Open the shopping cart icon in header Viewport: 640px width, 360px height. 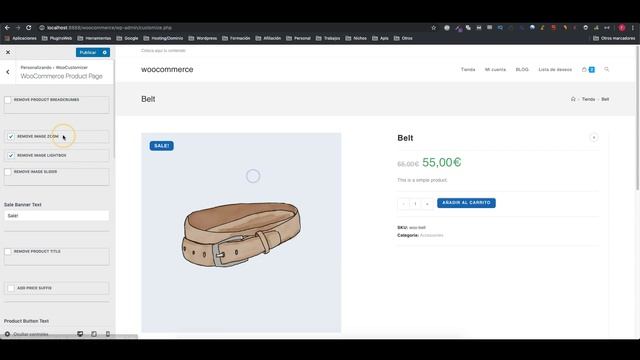(584, 69)
